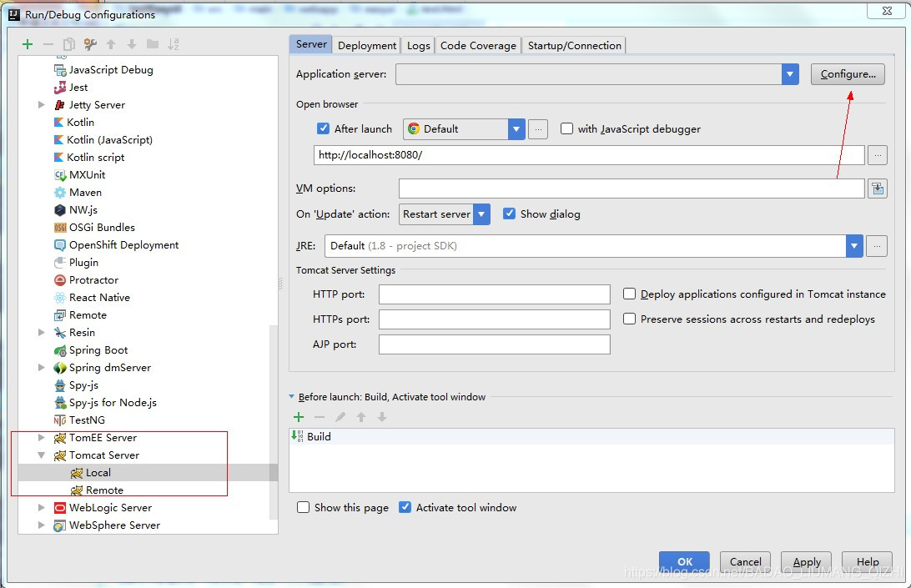Screen dimensions: 911x588
Task: Click the browse ellipsis button next to the URL field
Action: (x=878, y=155)
